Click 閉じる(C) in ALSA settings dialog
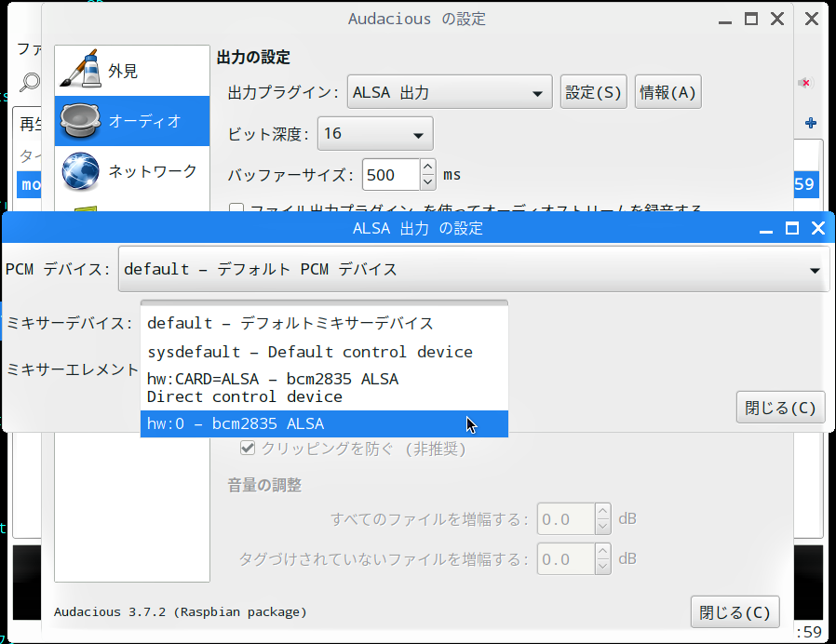836x644 pixels. 780,408
